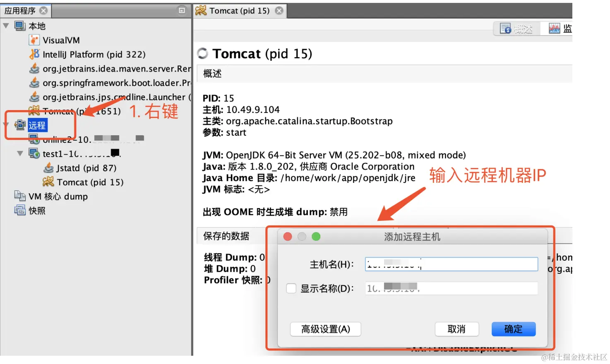The height and width of the screenshot is (364, 610).
Task: Select org.jetbrains.jps.cmdline.Launcher Java icon
Action: [34, 96]
